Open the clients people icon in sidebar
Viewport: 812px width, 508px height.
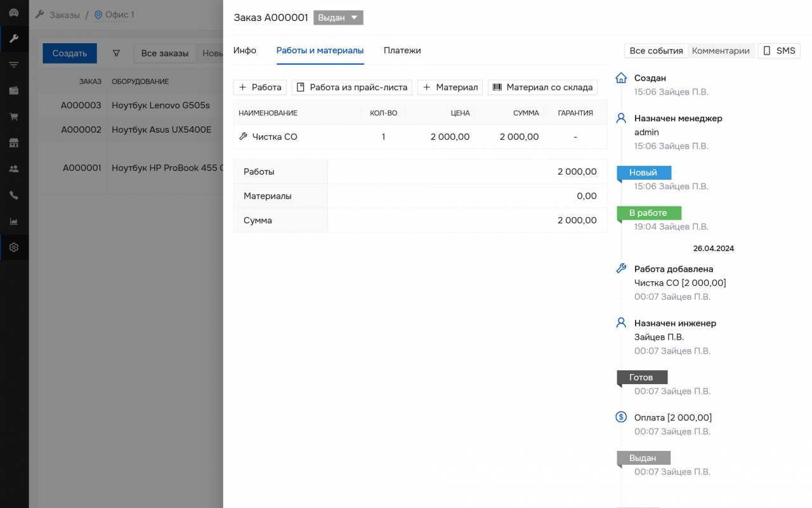tap(14, 169)
